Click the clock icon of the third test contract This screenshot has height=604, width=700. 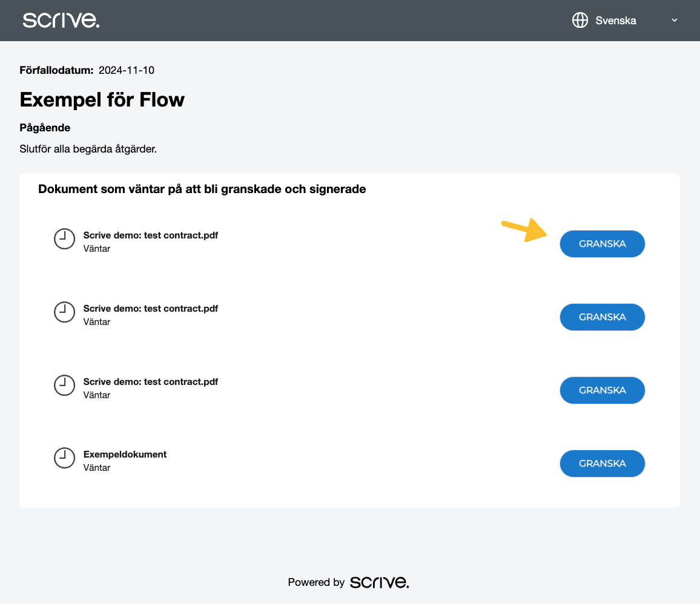click(64, 386)
